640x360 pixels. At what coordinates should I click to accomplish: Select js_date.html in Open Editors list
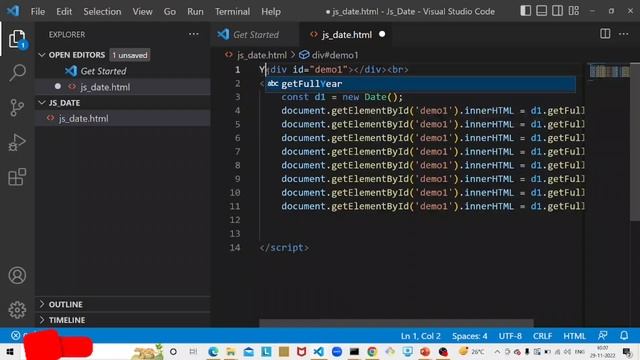pos(123,87)
